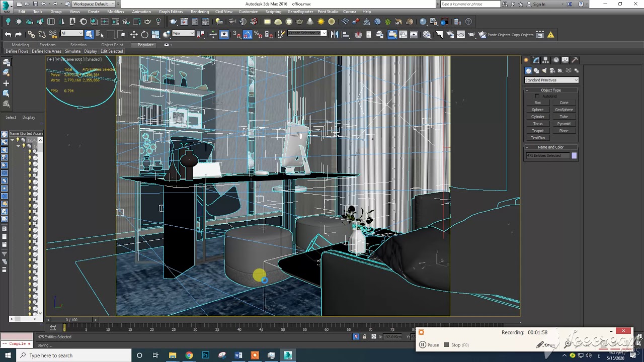This screenshot has height=362, width=644.
Task: Click the warning triangle toolbar icon
Action: [551, 35]
